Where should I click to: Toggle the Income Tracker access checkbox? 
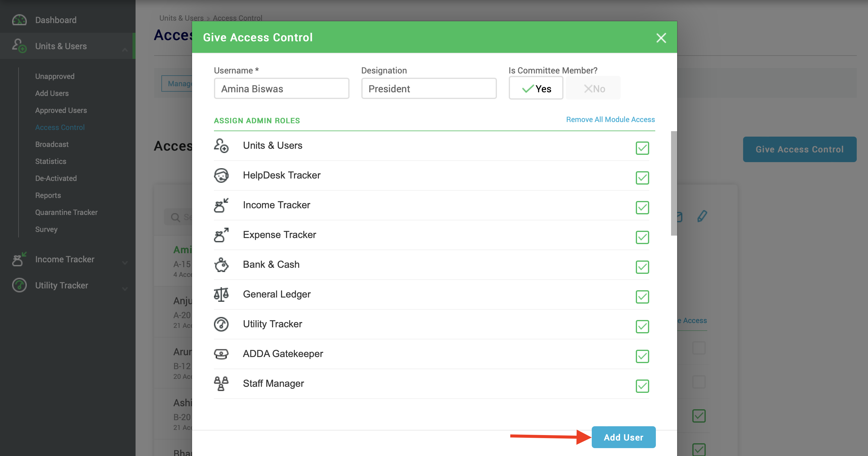click(642, 208)
